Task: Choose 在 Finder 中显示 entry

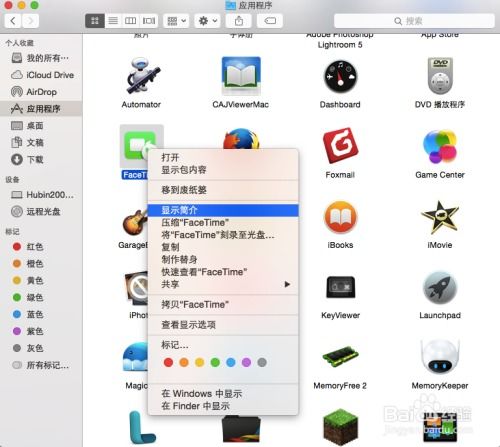Action: pos(223,406)
